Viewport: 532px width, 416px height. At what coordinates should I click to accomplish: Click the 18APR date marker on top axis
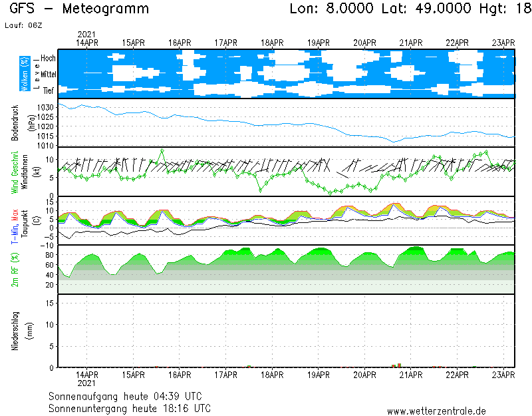point(273,43)
